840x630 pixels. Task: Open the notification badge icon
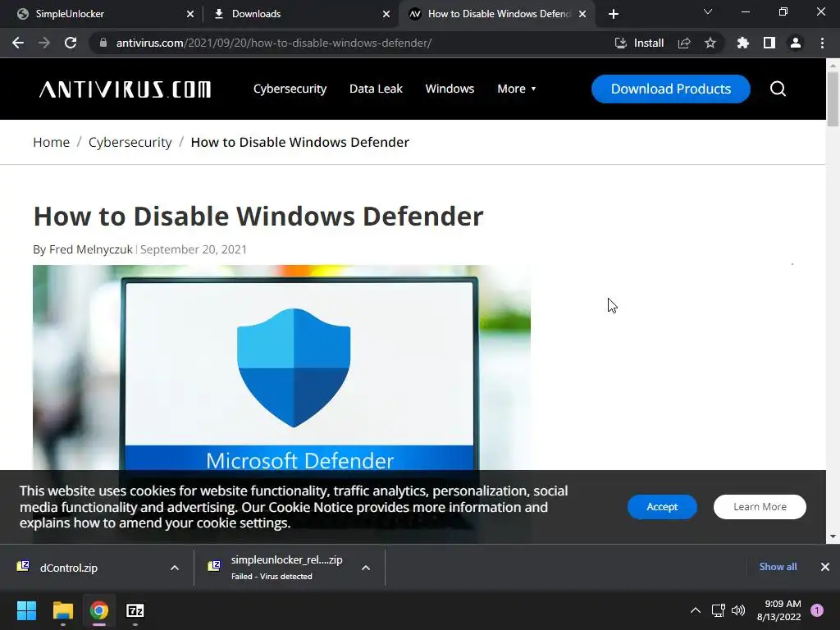tap(817, 610)
